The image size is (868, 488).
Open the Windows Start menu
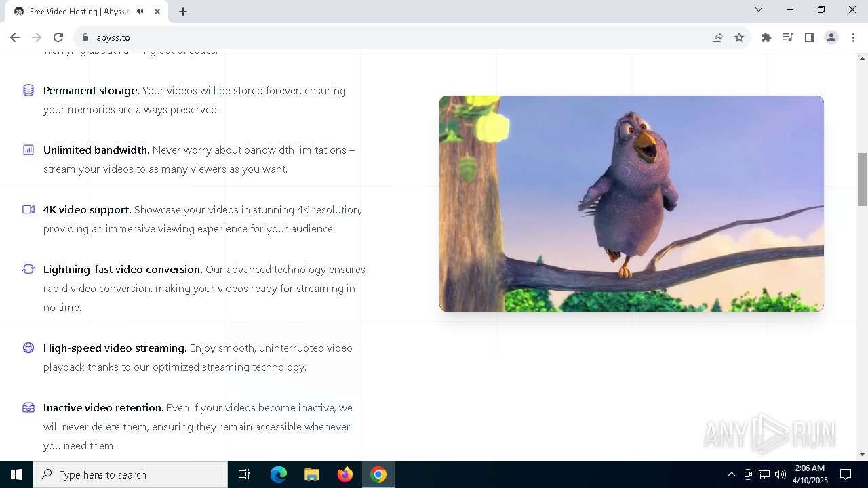[x=16, y=474]
